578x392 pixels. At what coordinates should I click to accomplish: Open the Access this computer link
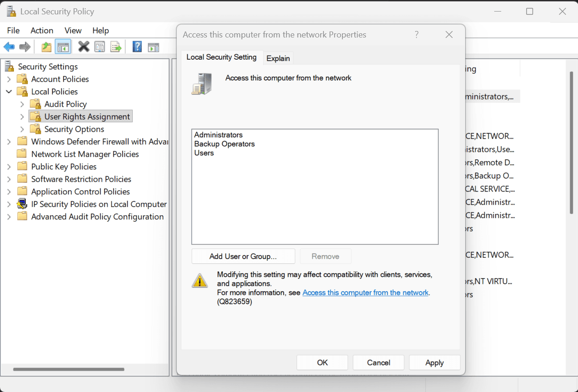[365, 292]
